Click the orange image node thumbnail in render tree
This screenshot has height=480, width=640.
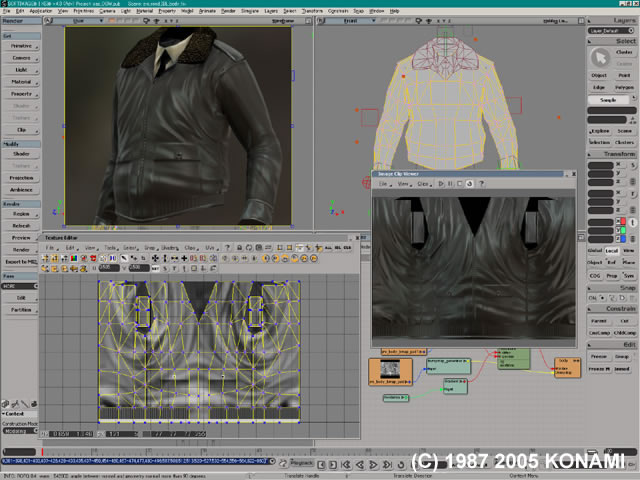pos(390,369)
